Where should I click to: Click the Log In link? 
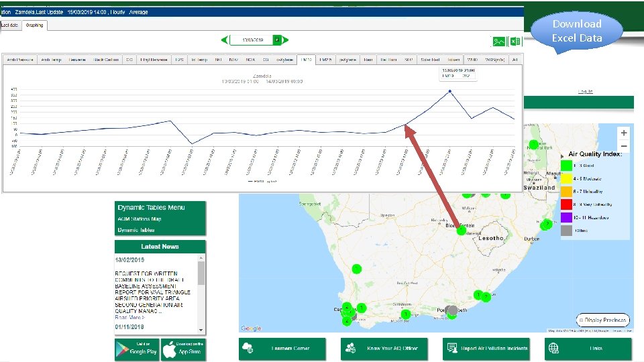(585, 91)
